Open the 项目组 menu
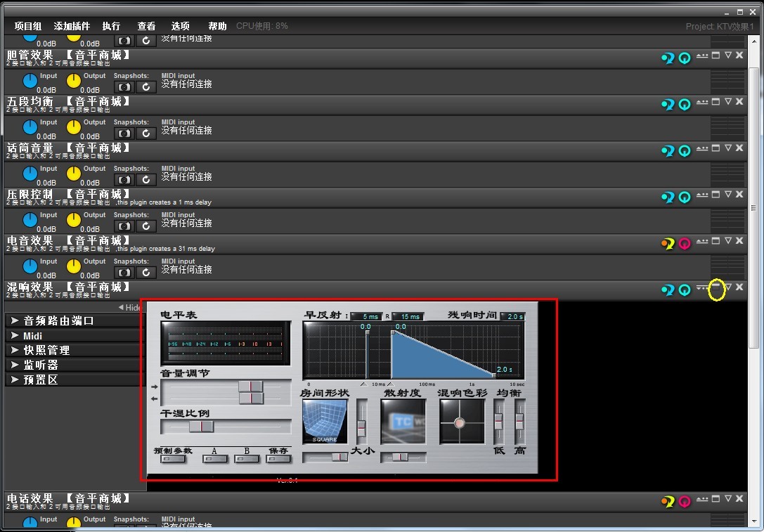This screenshot has height=532, width=764. 28,26
